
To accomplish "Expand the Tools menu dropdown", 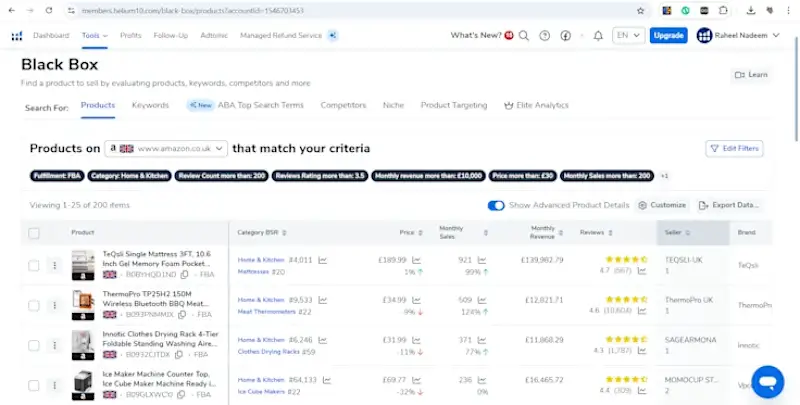I will coord(95,36).
